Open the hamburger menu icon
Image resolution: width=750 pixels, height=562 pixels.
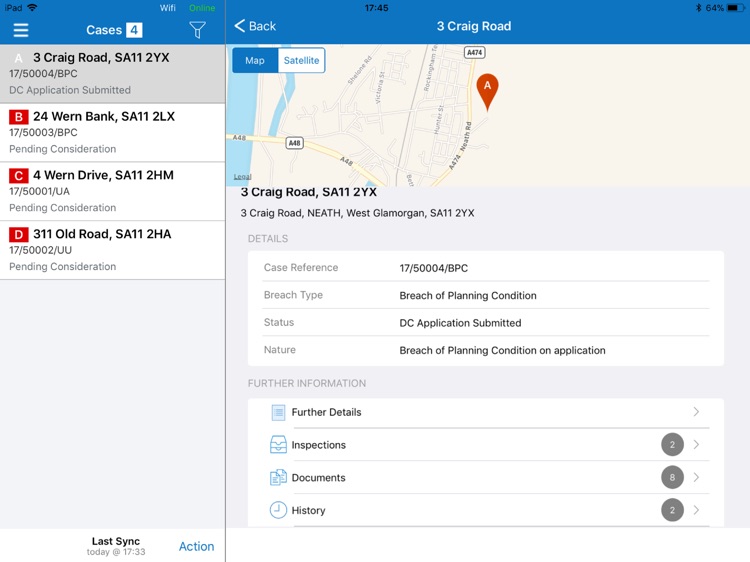click(21, 30)
